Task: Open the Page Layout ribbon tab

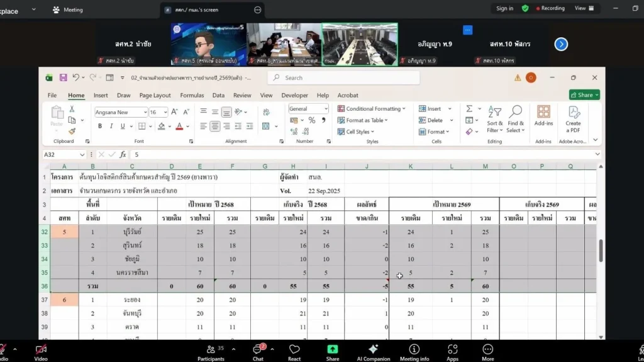Action: tap(155, 96)
